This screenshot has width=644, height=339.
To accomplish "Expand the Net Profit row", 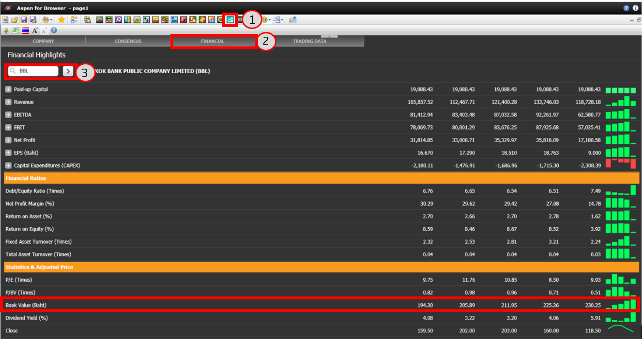I will pos(8,140).
